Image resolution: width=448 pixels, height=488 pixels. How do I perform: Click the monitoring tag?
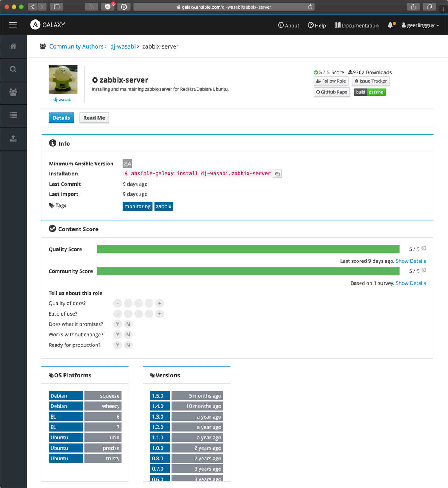pos(138,206)
